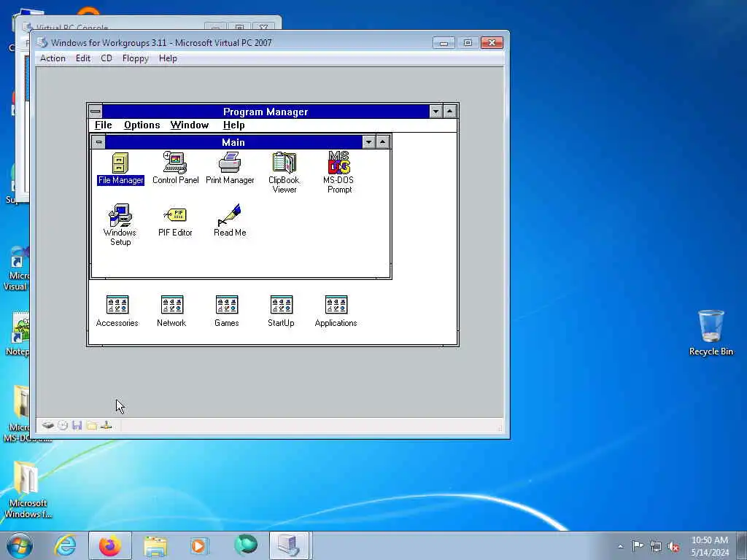Open Virtual PC CD menu

107,58
